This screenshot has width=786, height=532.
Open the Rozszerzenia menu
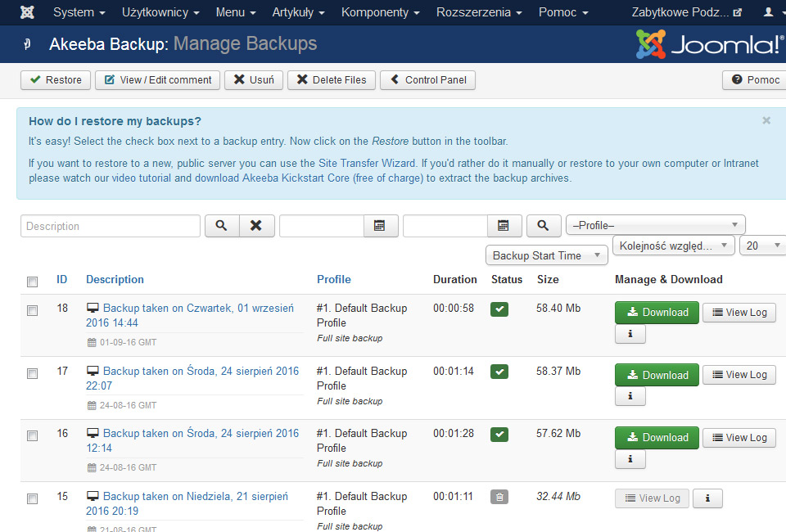pos(479,12)
